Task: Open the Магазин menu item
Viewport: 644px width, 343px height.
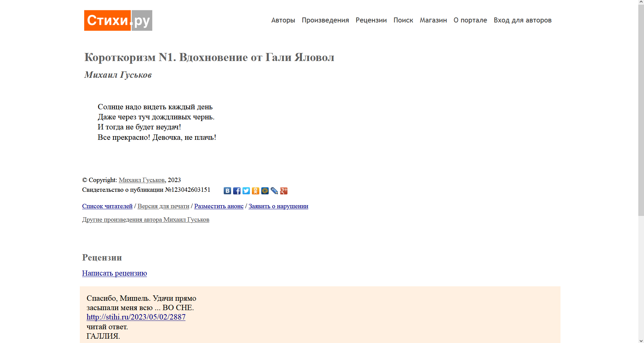Action: click(x=433, y=20)
